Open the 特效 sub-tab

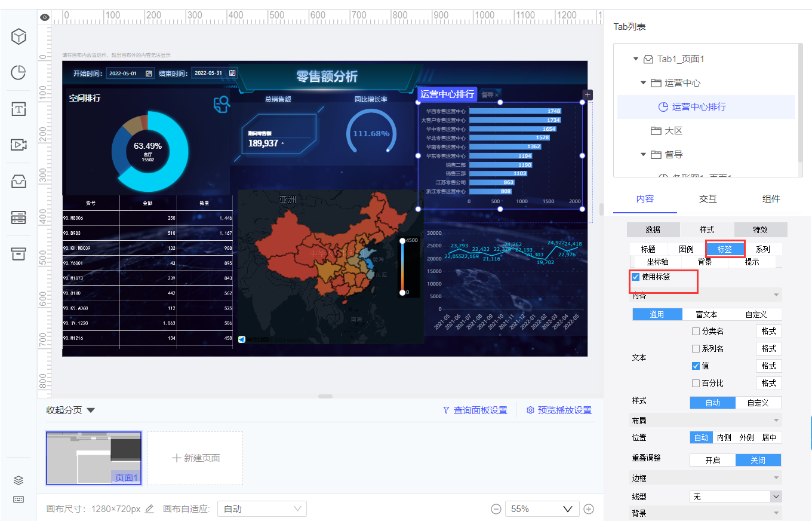[761, 229]
